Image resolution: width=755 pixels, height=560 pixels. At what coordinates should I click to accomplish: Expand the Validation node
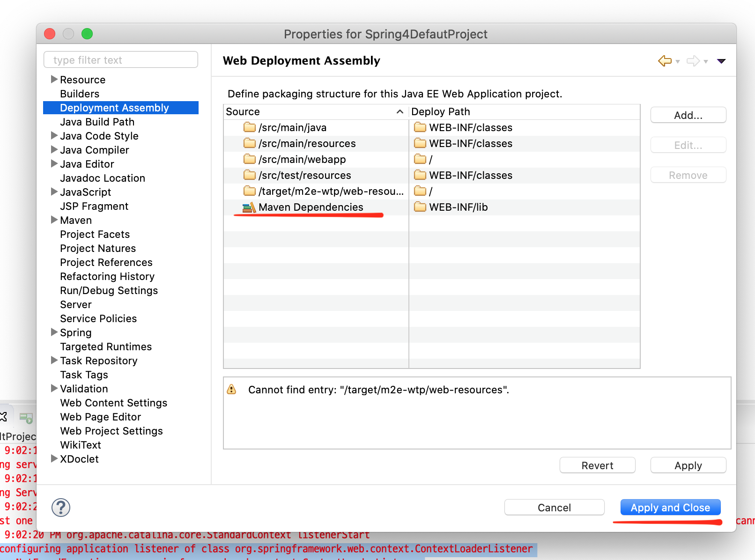click(x=54, y=388)
